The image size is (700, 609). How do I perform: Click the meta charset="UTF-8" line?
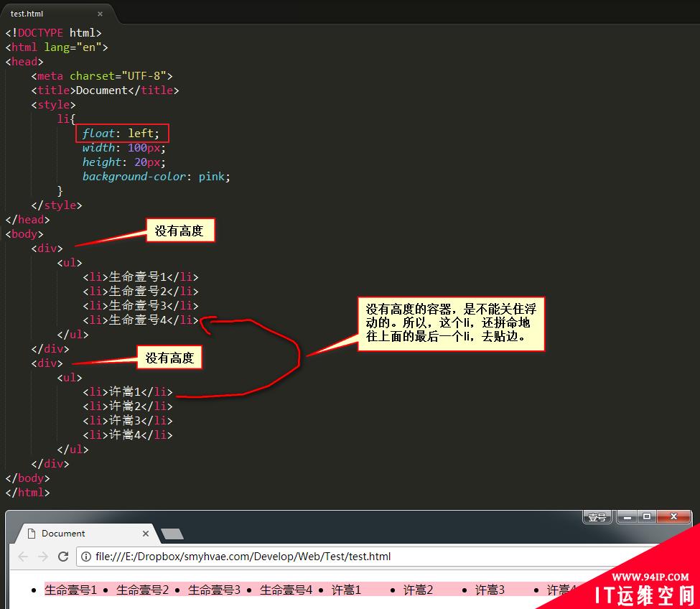pyautogui.click(x=102, y=76)
